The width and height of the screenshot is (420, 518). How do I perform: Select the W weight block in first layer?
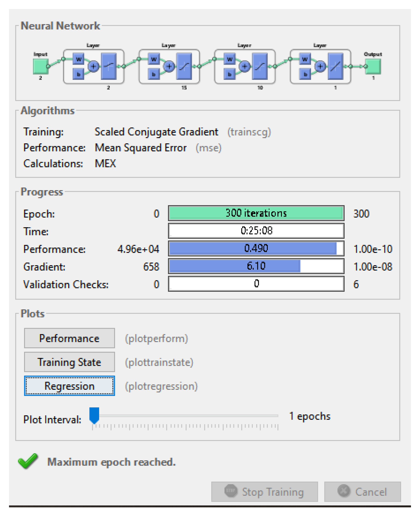(78, 59)
